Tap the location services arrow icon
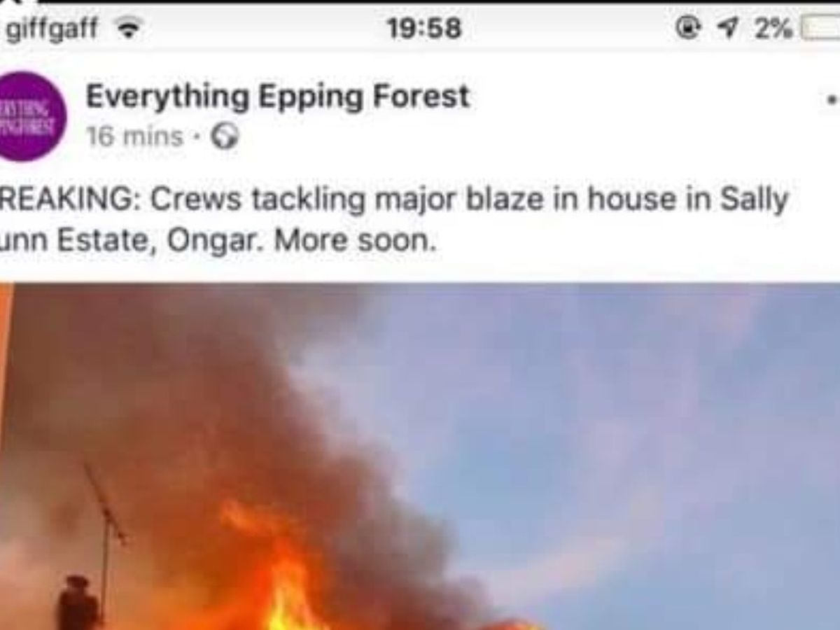840x630 pixels. (727, 29)
